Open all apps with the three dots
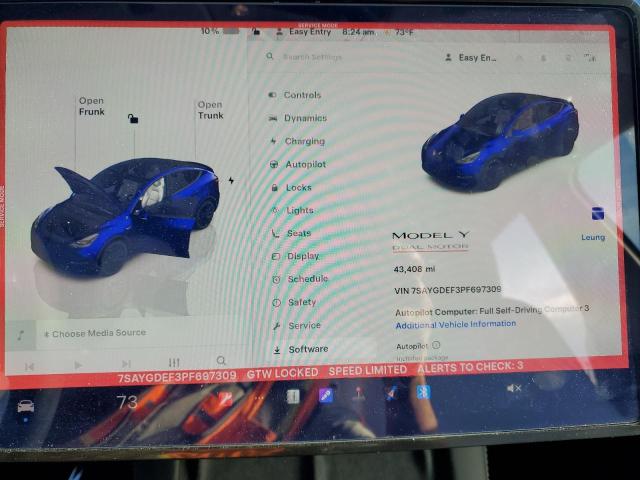 [x=259, y=397]
